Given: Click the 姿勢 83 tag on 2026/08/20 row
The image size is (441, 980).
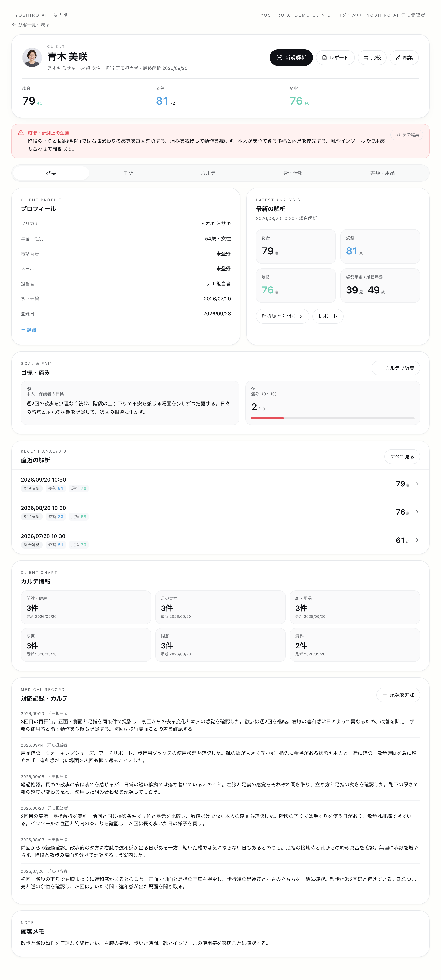Looking at the screenshot, I should click(56, 517).
